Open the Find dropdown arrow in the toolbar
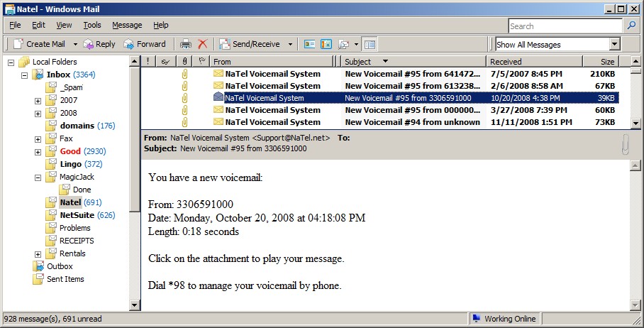 tap(356, 45)
